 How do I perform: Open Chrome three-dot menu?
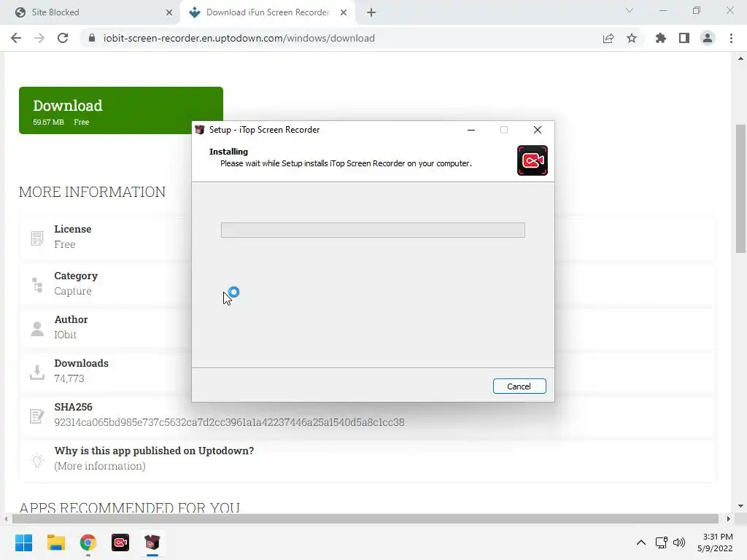click(731, 38)
